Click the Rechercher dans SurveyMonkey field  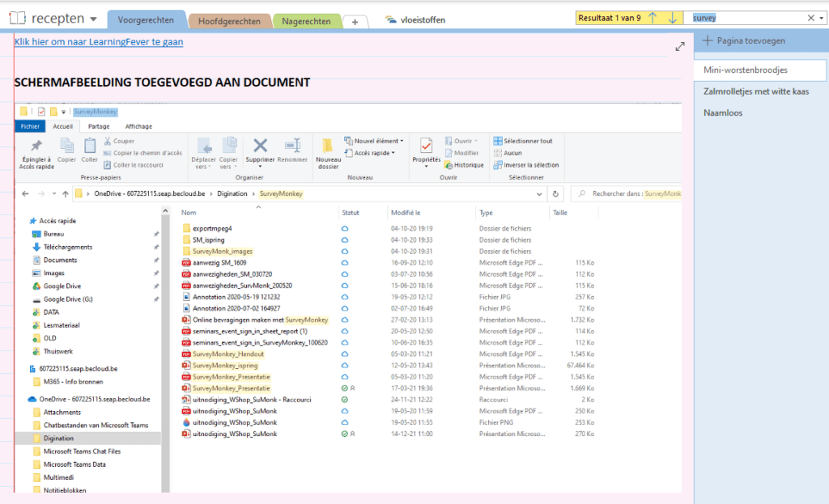627,194
